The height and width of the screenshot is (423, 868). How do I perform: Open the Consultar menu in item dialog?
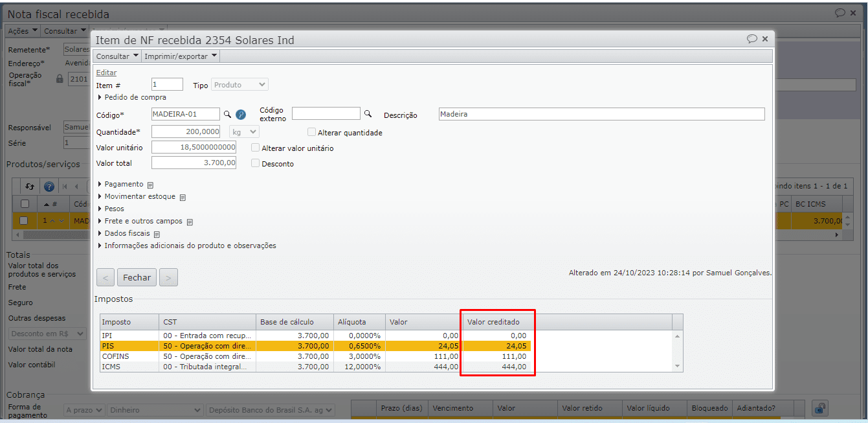(117, 56)
